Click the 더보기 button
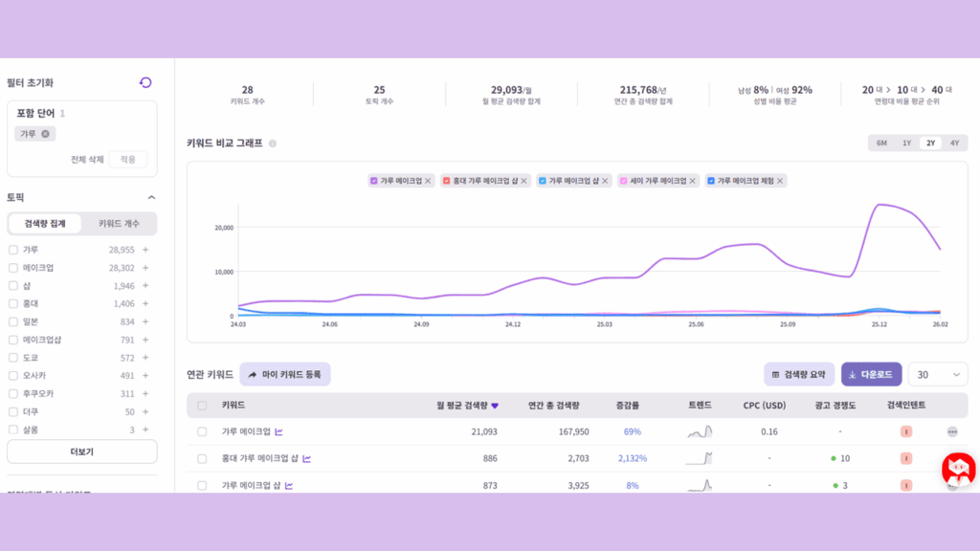 coord(81,452)
